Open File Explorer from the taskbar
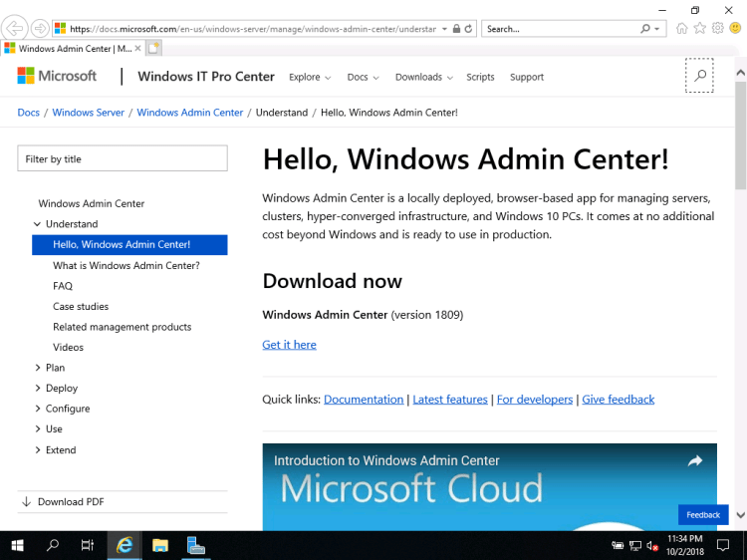This screenshot has width=747, height=560. pos(159,545)
